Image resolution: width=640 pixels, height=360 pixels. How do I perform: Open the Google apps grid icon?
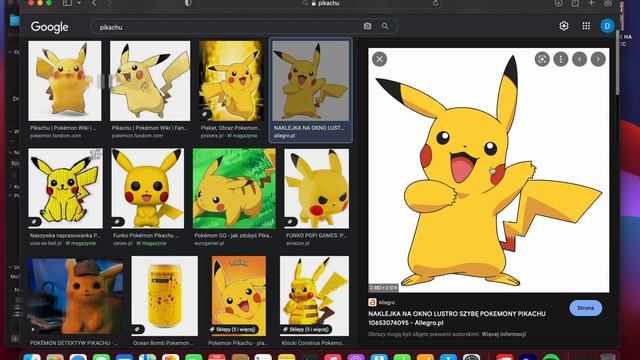(x=586, y=26)
